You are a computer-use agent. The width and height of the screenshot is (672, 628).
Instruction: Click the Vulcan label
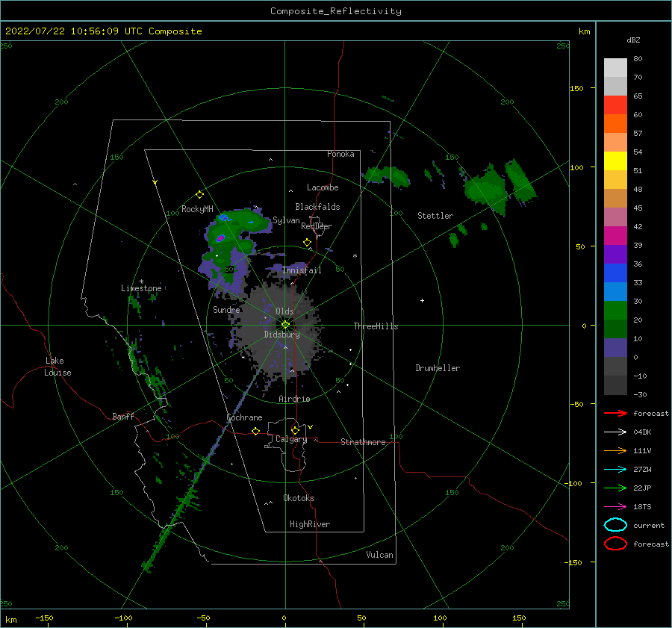click(380, 555)
